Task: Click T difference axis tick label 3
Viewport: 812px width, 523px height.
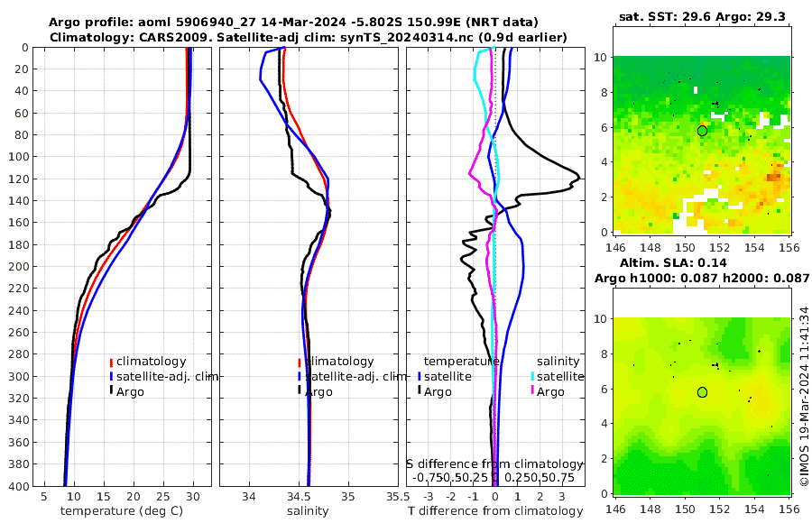Action: 562,497
